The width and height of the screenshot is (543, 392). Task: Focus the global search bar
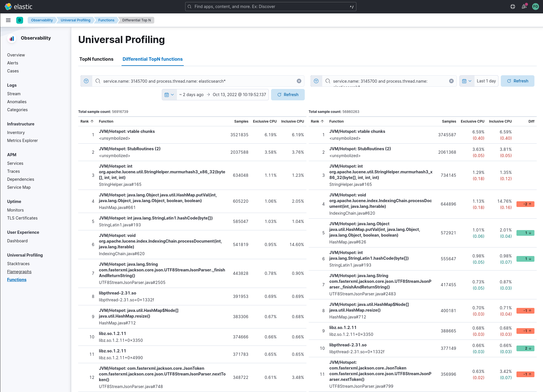tap(271, 7)
